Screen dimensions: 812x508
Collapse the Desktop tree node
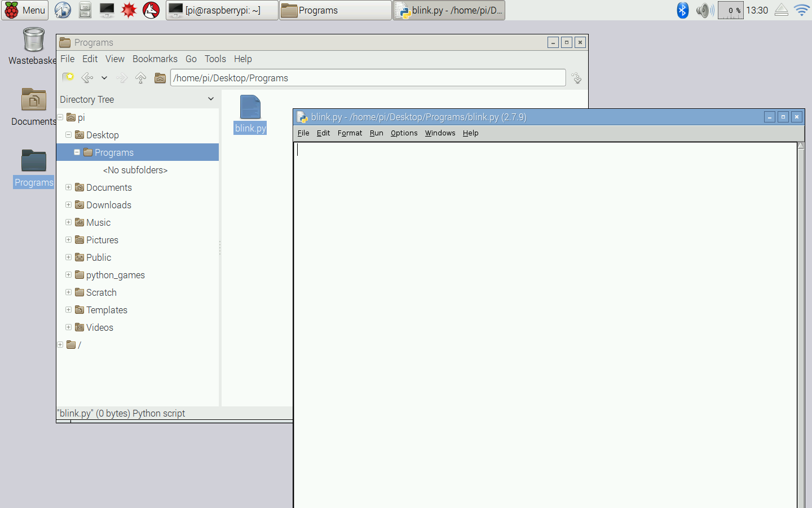[68, 134]
